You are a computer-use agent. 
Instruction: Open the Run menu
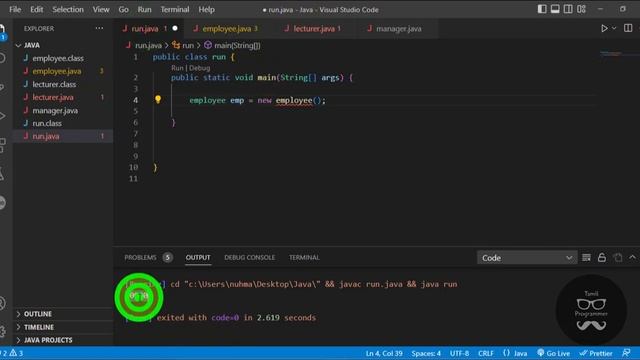pos(144,9)
